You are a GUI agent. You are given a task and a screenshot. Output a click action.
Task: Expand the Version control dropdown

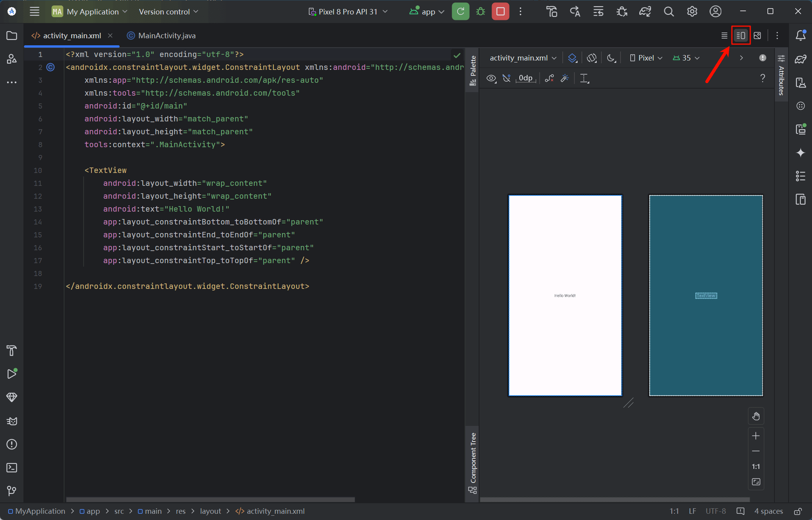pyautogui.click(x=168, y=12)
